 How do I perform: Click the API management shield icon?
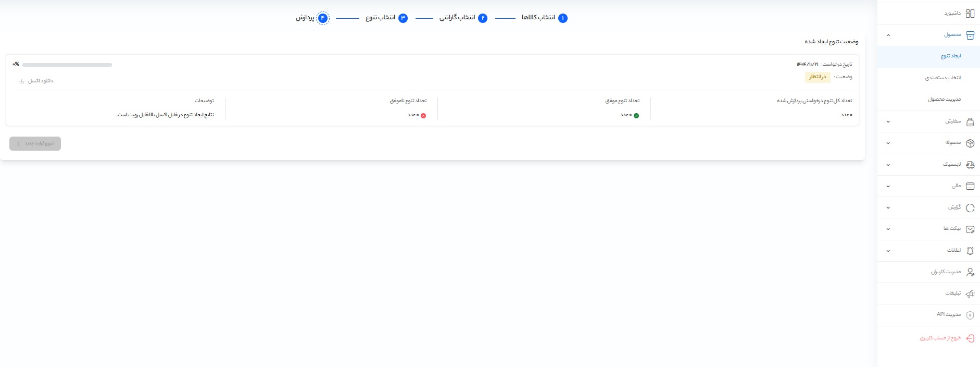970,315
